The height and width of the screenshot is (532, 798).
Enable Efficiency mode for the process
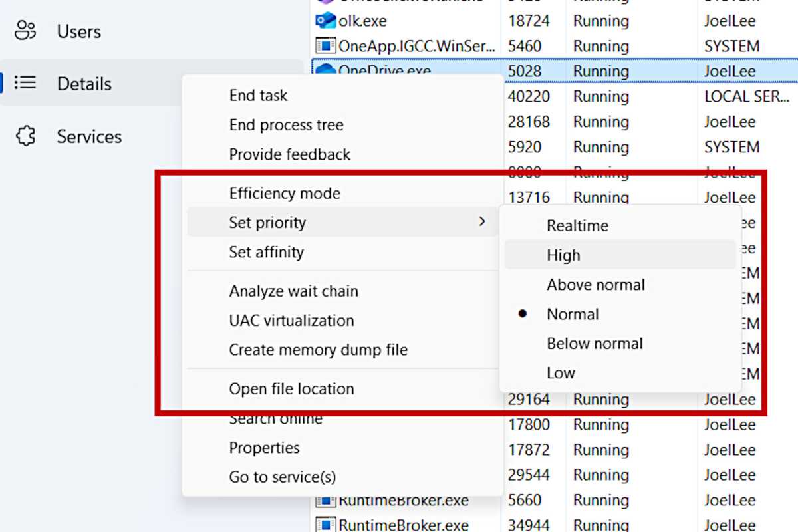tap(285, 193)
